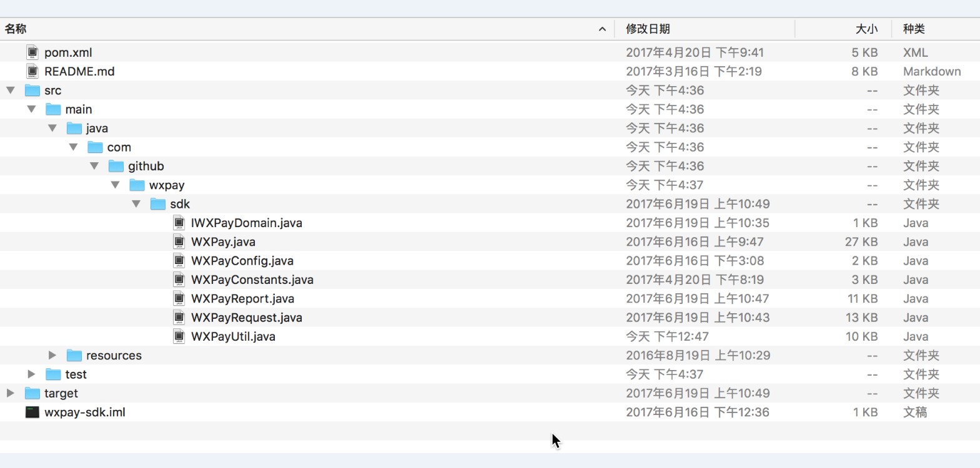Select the WXPayConstants.java file name
Screen dimensions: 980x468
[252, 280]
